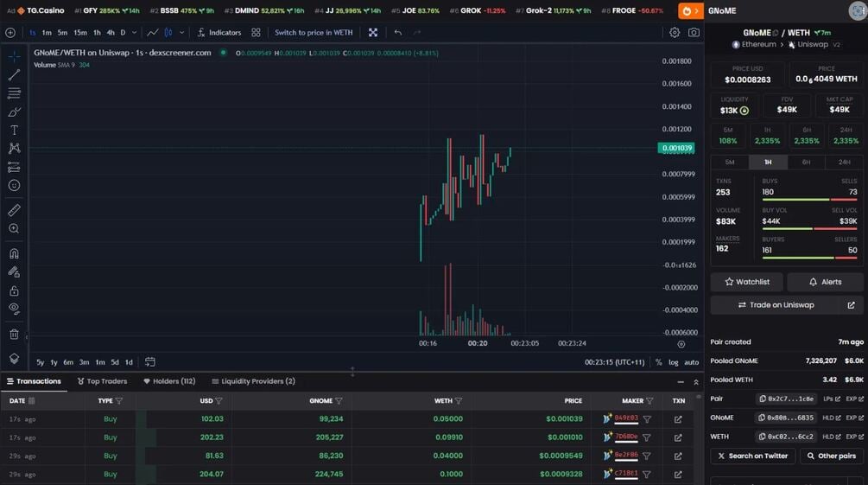
Task: Filter transactions by WETH amount
Action: pyautogui.click(x=459, y=401)
